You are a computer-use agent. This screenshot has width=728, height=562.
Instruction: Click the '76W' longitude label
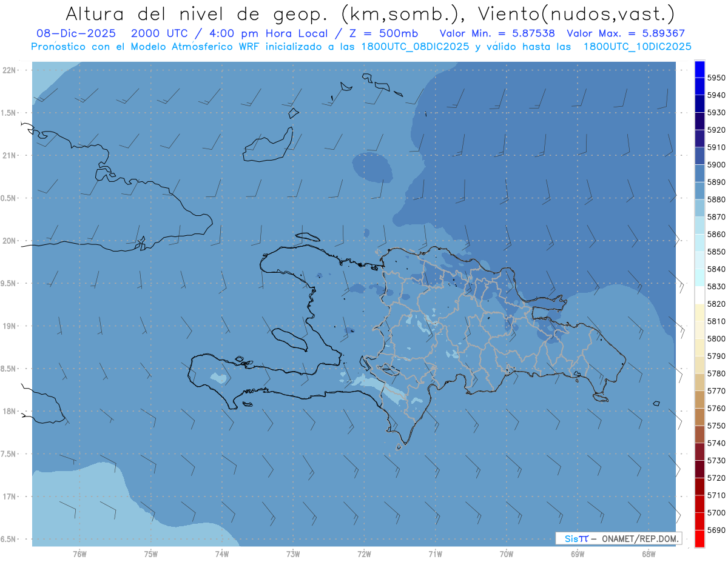[x=79, y=554]
